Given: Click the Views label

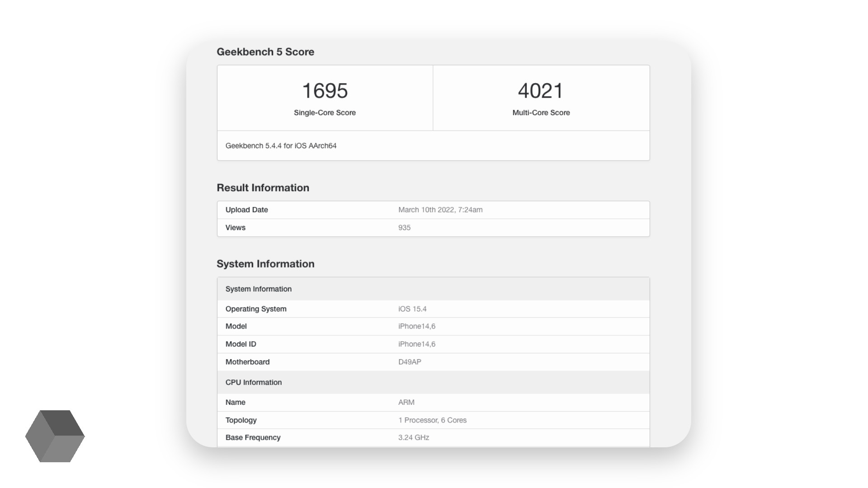Looking at the screenshot, I should click(x=236, y=228).
